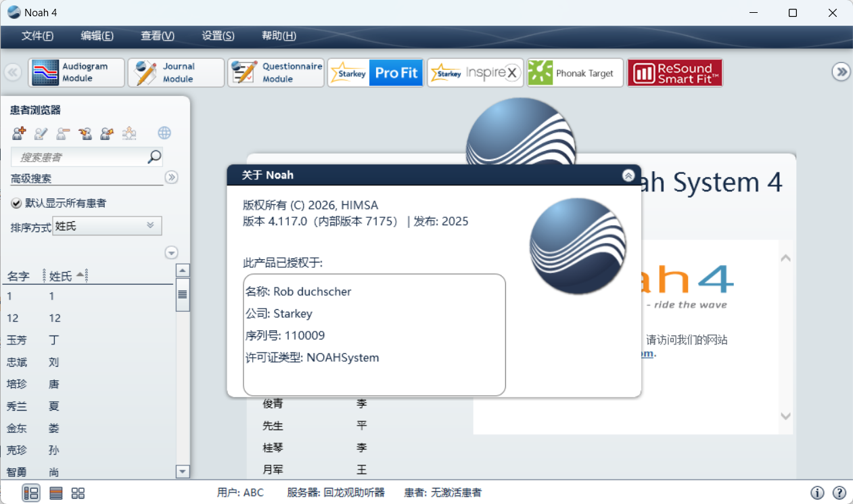Screen dimensions: 853x504
Task: Expand 高级搜索 advanced search chevron
Action: pyautogui.click(x=171, y=177)
